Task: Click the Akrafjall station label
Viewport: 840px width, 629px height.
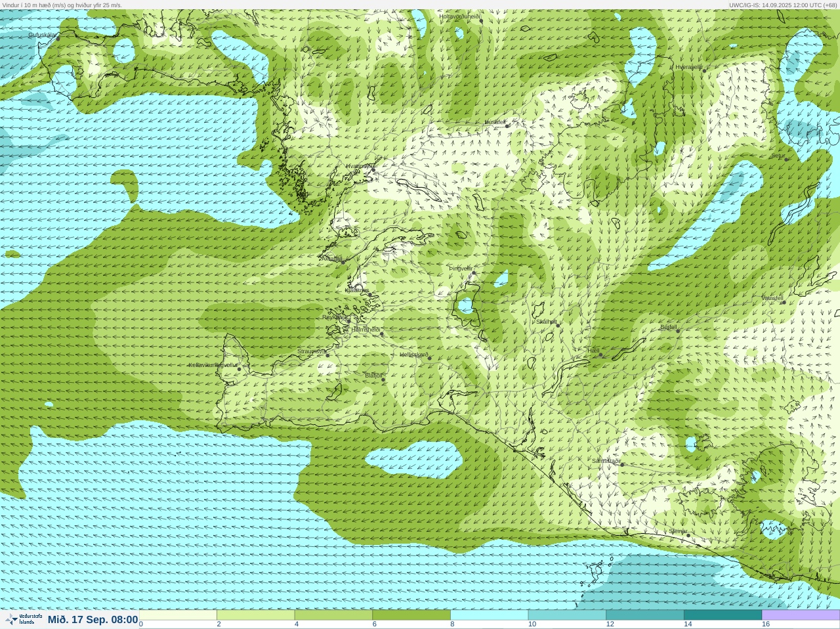Action: [x=331, y=259]
